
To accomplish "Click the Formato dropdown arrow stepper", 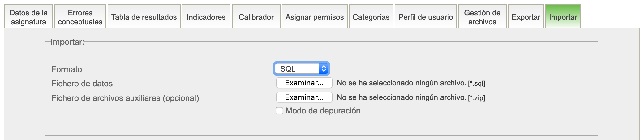I will tap(324, 69).
